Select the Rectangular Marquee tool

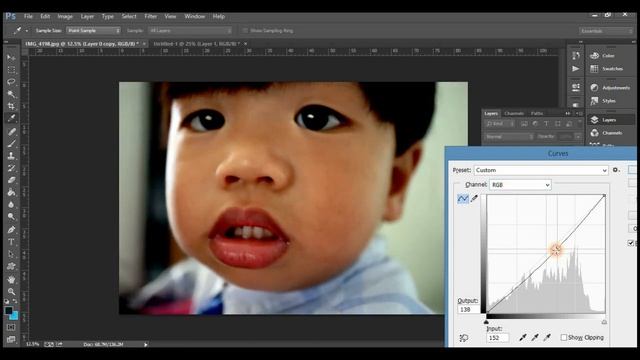point(11,70)
